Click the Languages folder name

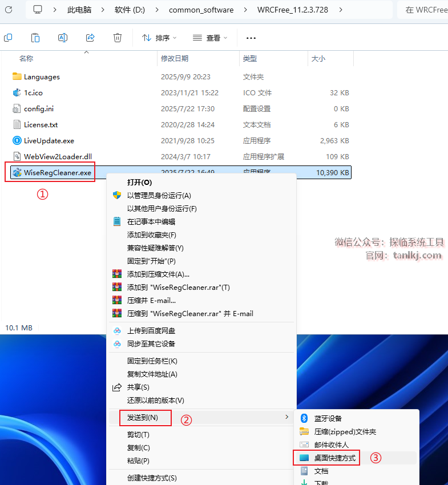[x=42, y=76]
